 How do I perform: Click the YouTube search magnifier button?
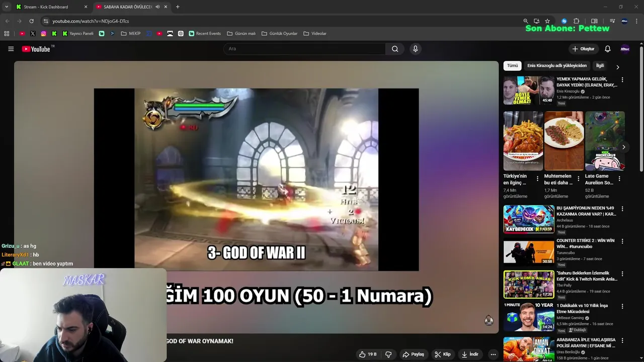tap(395, 49)
